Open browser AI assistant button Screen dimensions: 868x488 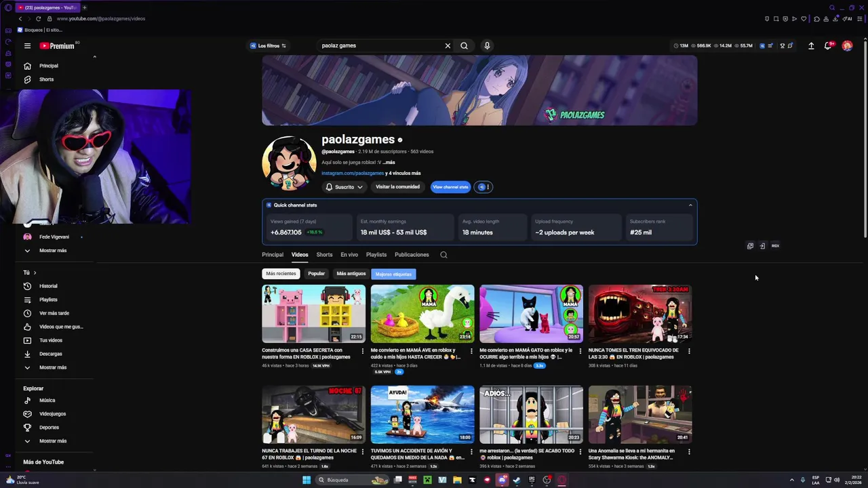[848, 19]
